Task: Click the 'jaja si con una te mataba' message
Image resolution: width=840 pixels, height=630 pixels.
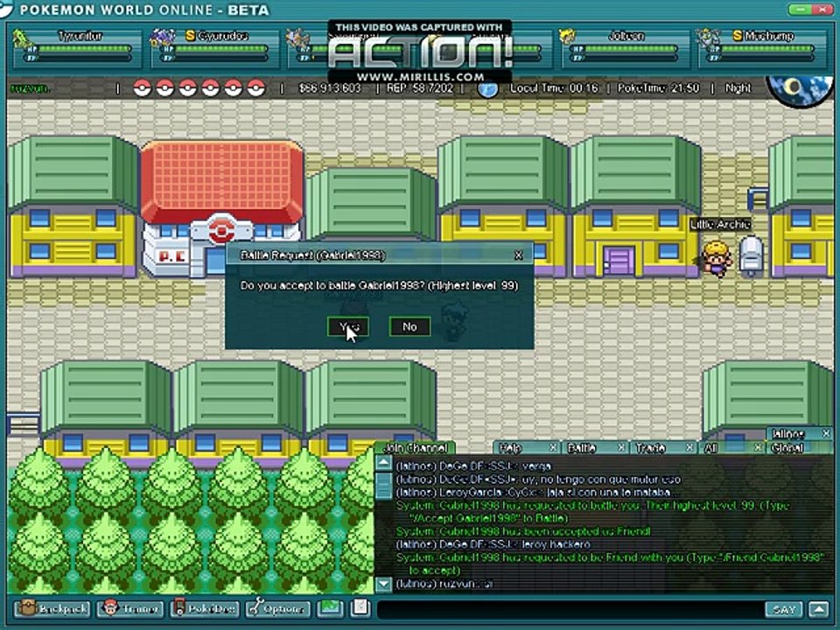Action: pyautogui.click(x=538, y=492)
